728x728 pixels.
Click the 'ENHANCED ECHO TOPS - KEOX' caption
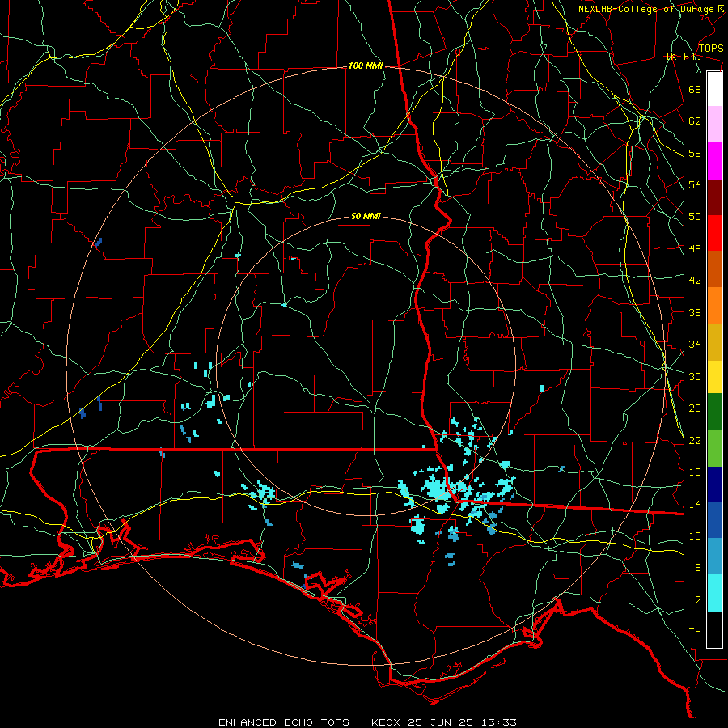(309, 722)
